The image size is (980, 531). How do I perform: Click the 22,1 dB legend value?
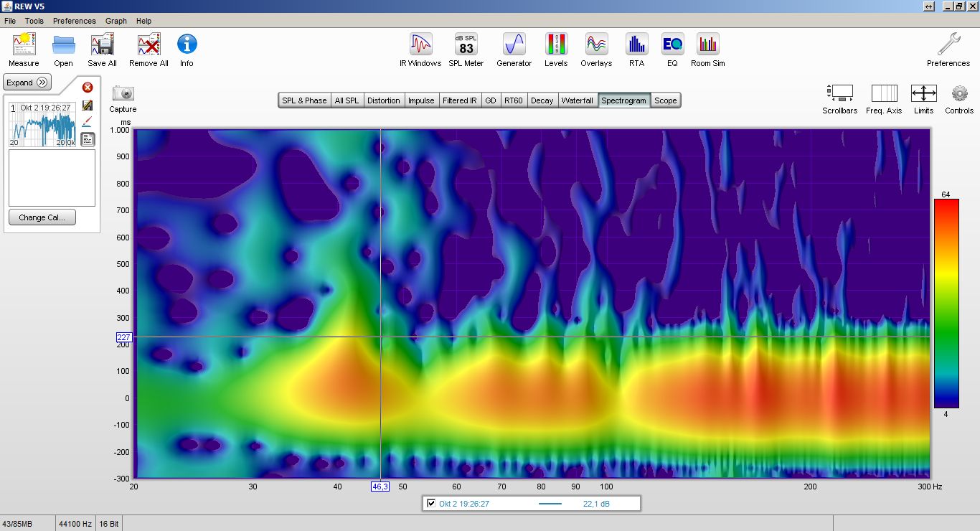pos(596,504)
